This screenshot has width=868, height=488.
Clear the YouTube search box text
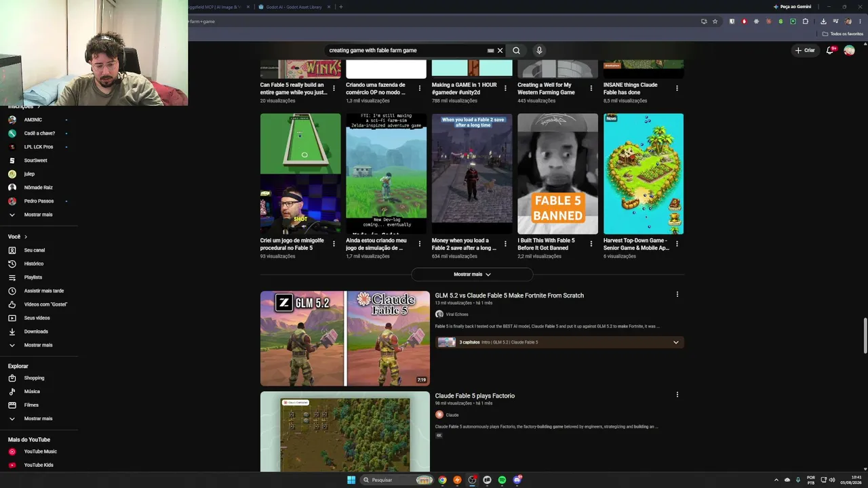[500, 50]
